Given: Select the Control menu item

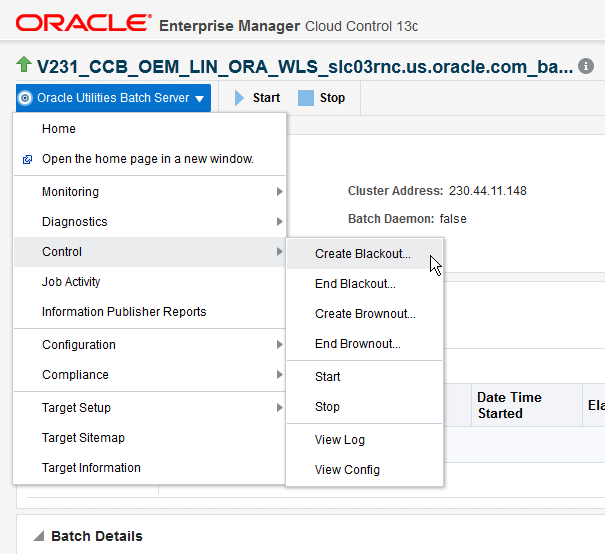Looking at the screenshot, I should (x=150, y=252).
